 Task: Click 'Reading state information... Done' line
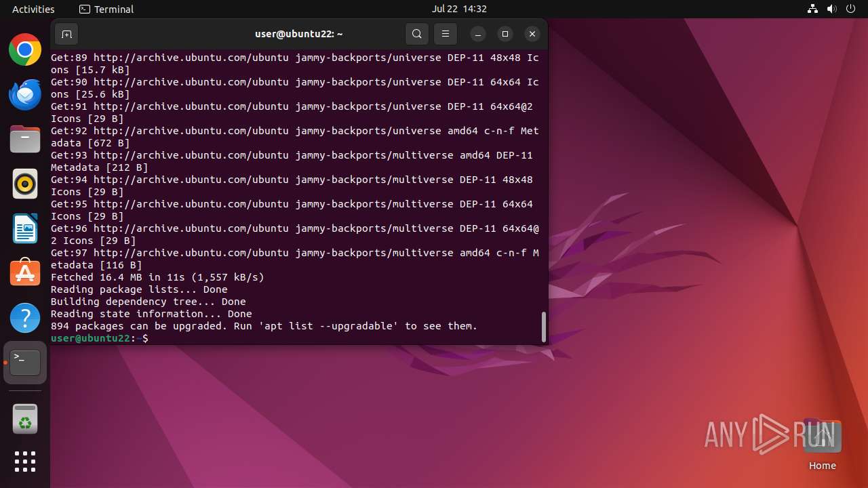tap(151, 314)
